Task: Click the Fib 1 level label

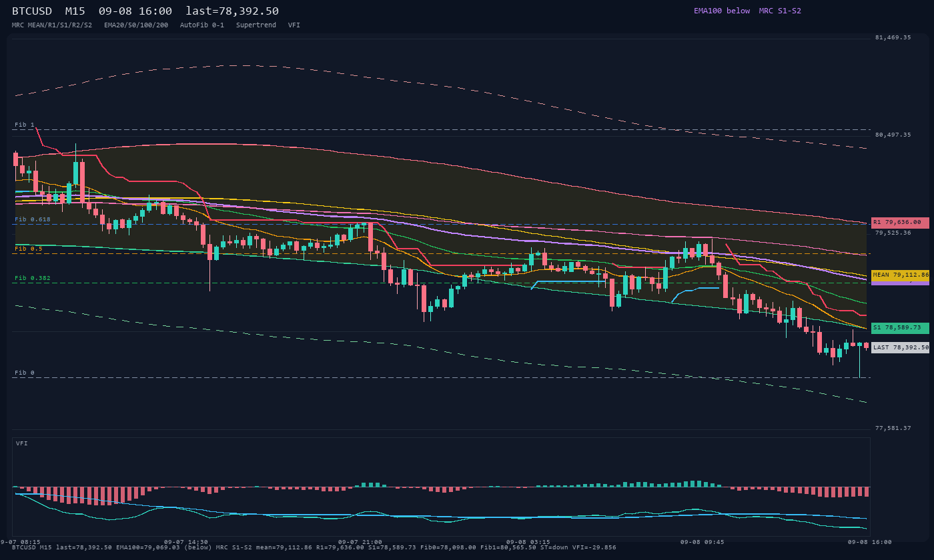Action: (x=25, y=125)
